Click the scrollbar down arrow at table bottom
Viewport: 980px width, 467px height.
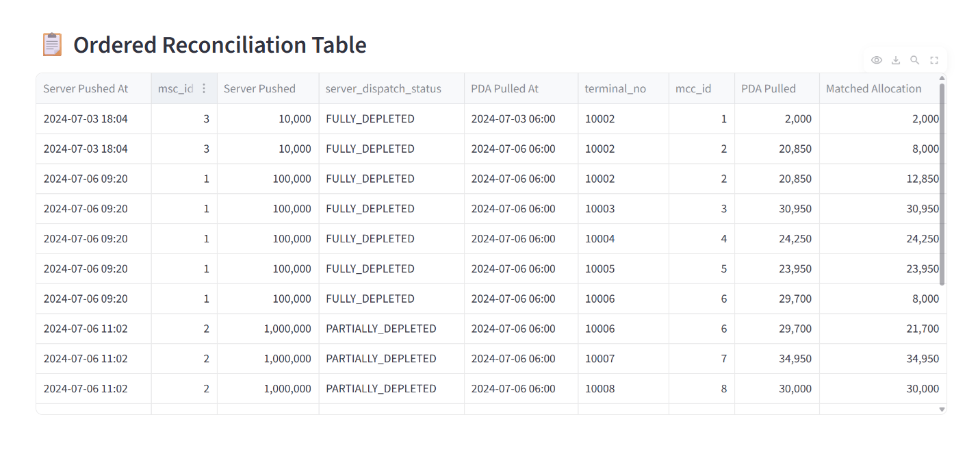942,409
